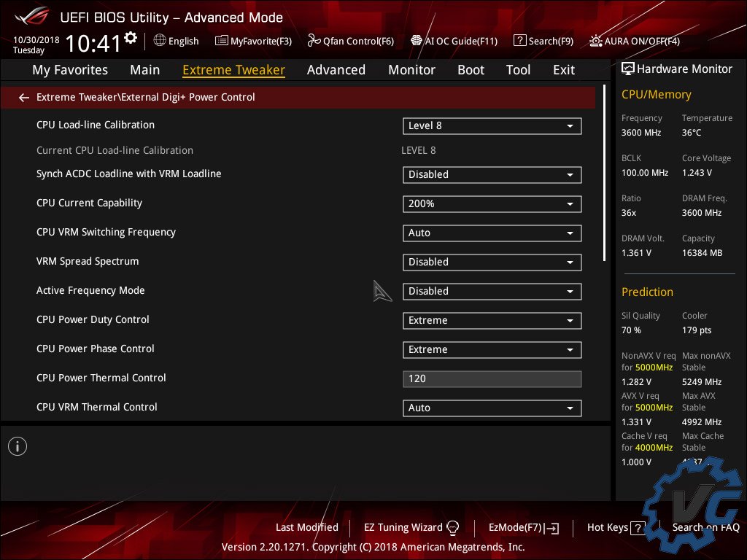Viewport: 747px width, 560px height.
Task: Open CPU VRM Switching Frequency dropdown
Action: click(492, 233)
